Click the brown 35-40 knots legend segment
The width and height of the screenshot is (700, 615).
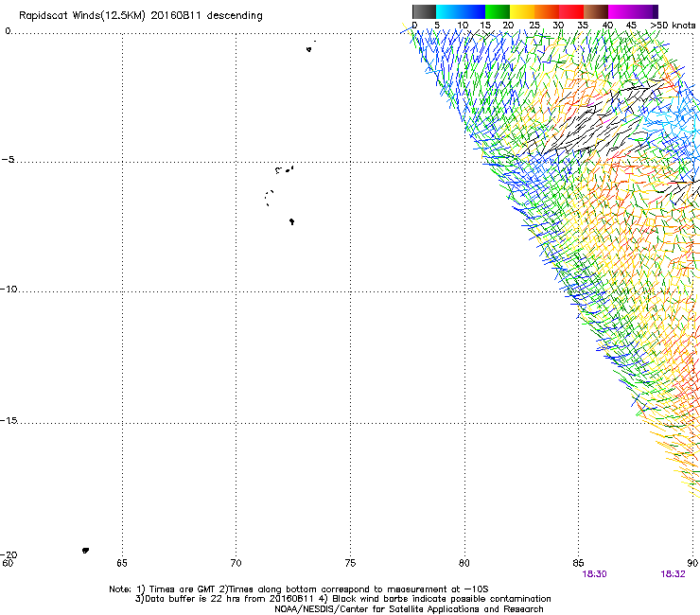[596, 11]
